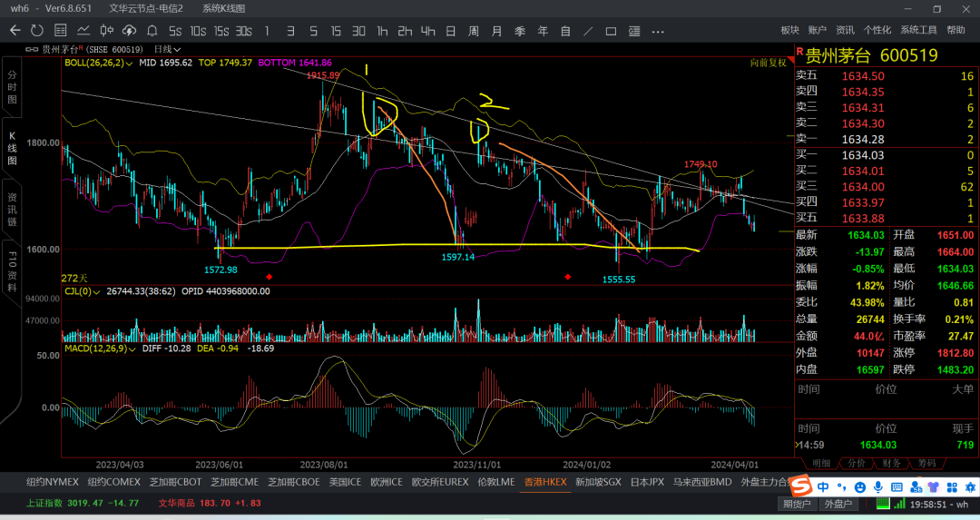Open the 板块 menu
The image size is (980, 520).
coord(790,30)
